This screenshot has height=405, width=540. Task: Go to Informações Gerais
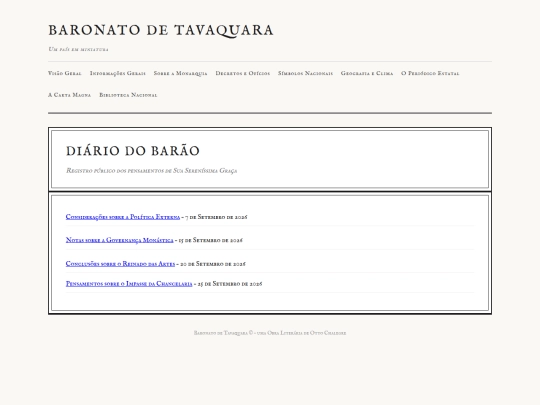pyautogui.click(x=118, y=73)
